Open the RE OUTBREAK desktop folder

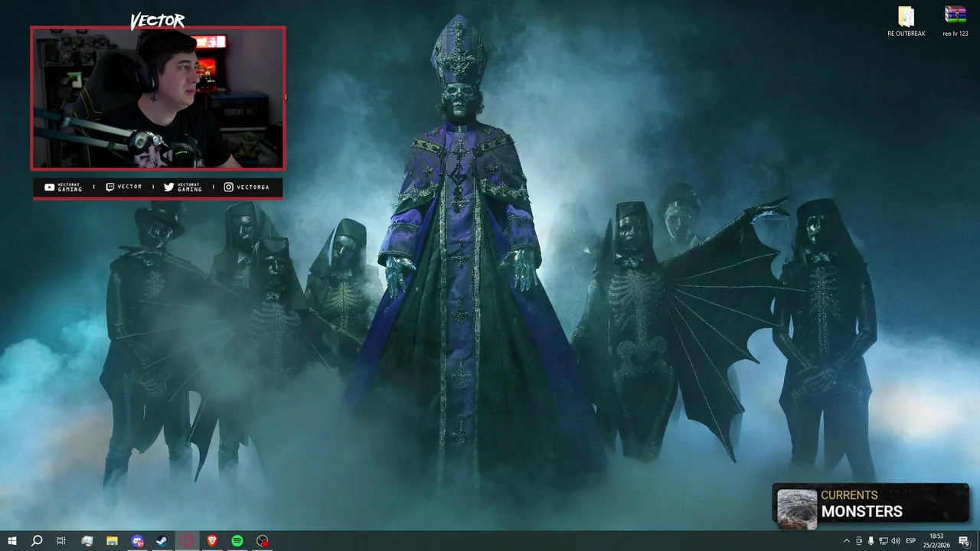pos(906,21)
